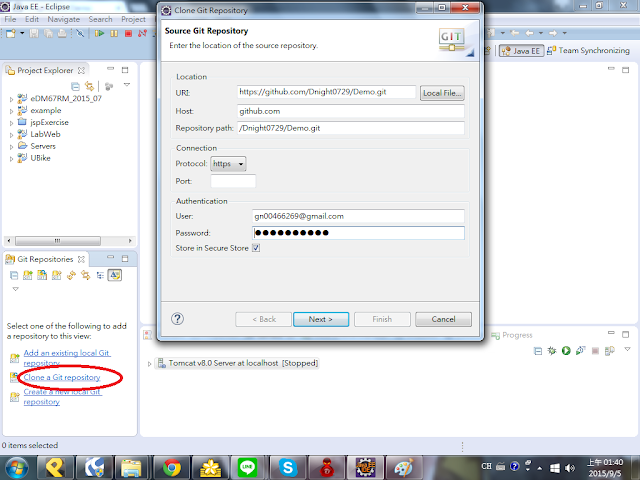Toggle Link with Selection in Git Repositories

(86, 276)
